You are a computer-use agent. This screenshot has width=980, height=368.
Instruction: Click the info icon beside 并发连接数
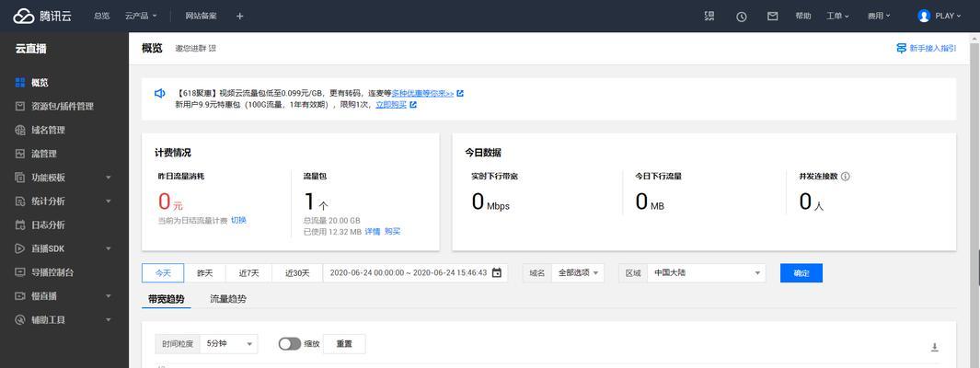coord(846,177)
